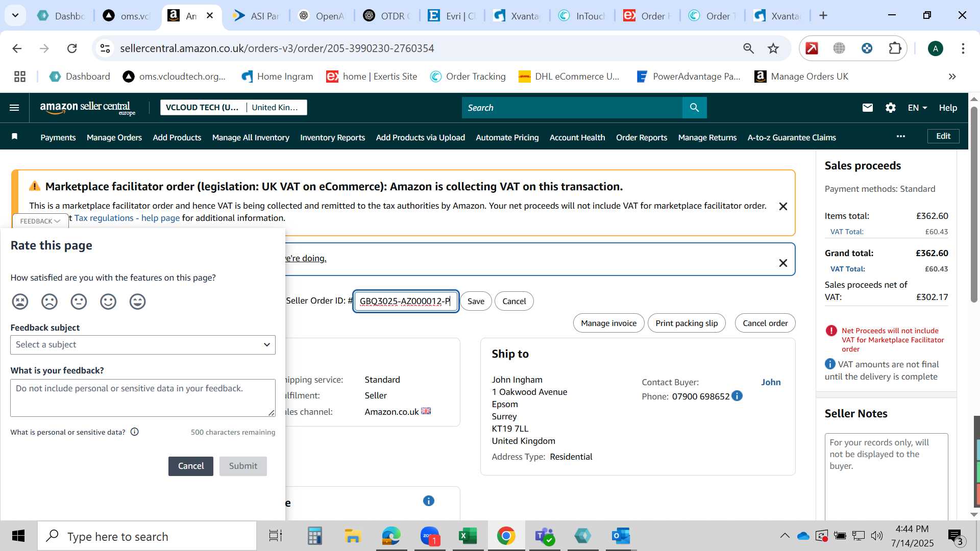Screen dimensions: 980x551
Task: Switch to the Evri browser tab
Action: [452, 16]
